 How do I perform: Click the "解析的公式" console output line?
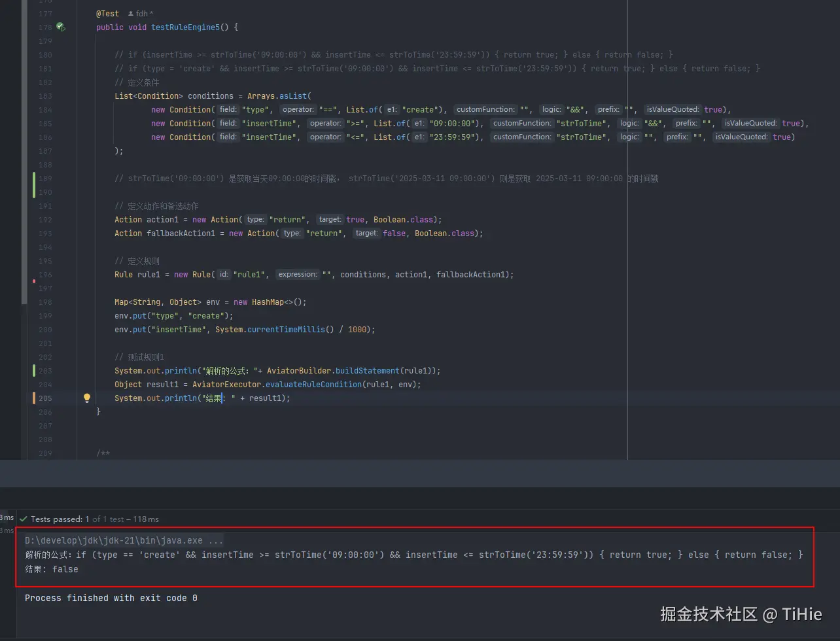[x=413, y=555]
